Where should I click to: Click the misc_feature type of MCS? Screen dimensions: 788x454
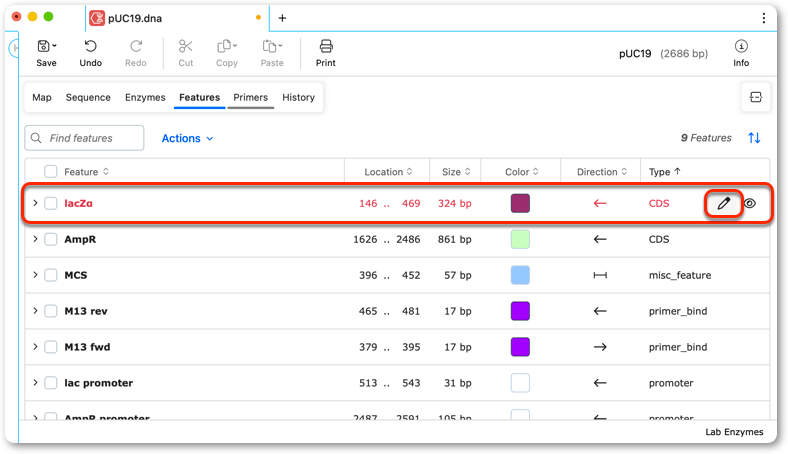click(679, 276)
